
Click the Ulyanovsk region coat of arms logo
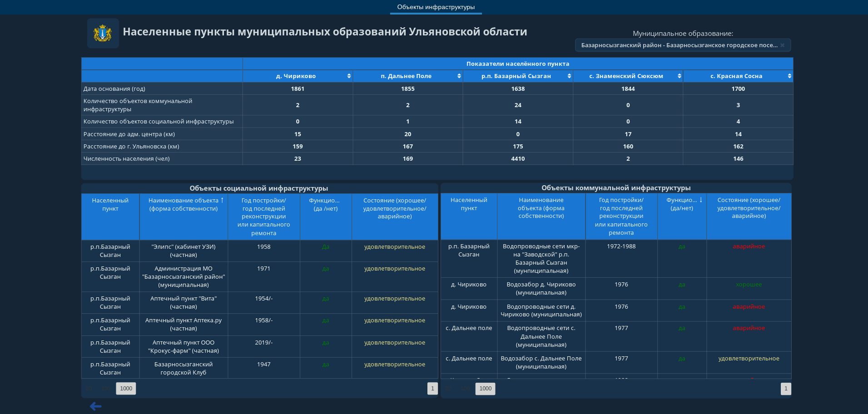point(103,33)
